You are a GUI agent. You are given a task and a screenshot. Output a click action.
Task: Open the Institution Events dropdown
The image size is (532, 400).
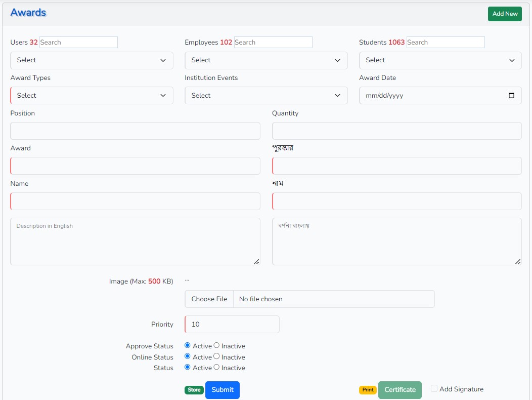pyautogui.click(x=266, y=96)
